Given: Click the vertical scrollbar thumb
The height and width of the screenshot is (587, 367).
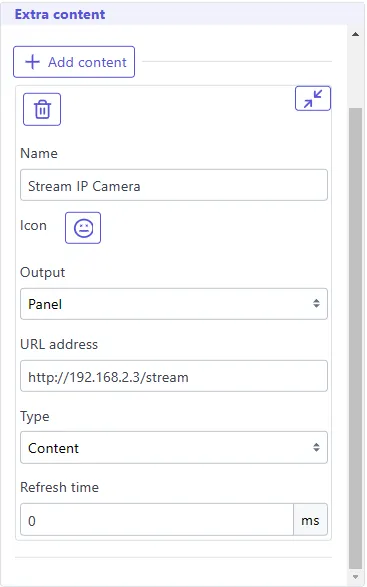Looking at the screenshot, I should [355, 339].
